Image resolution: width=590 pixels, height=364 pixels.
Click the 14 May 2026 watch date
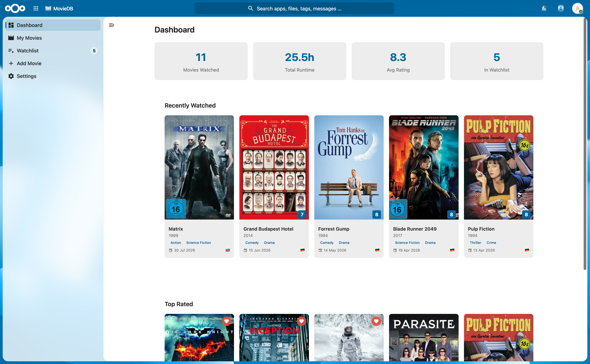(x=335, y=250)
